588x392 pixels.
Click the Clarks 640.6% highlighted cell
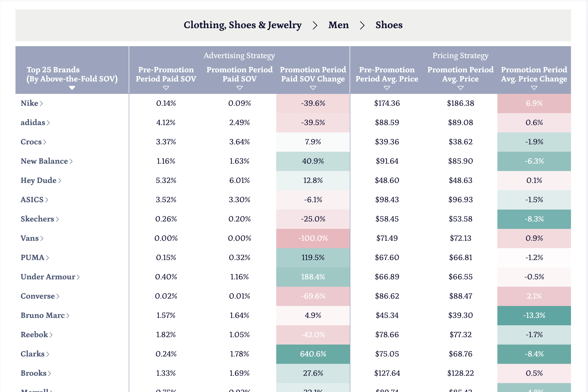click(313, 354)
